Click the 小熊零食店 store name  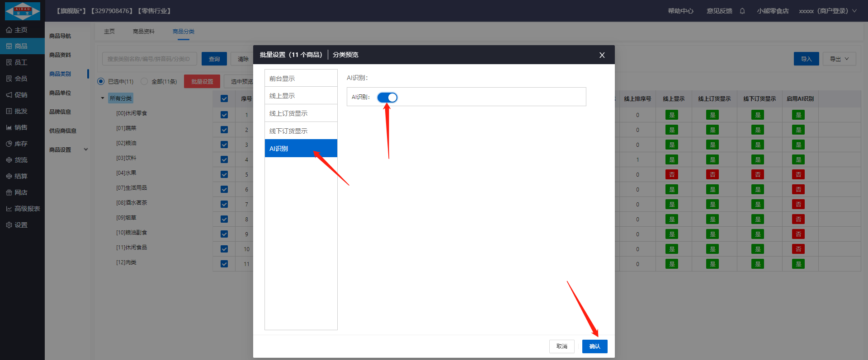[x=773, y=11]
